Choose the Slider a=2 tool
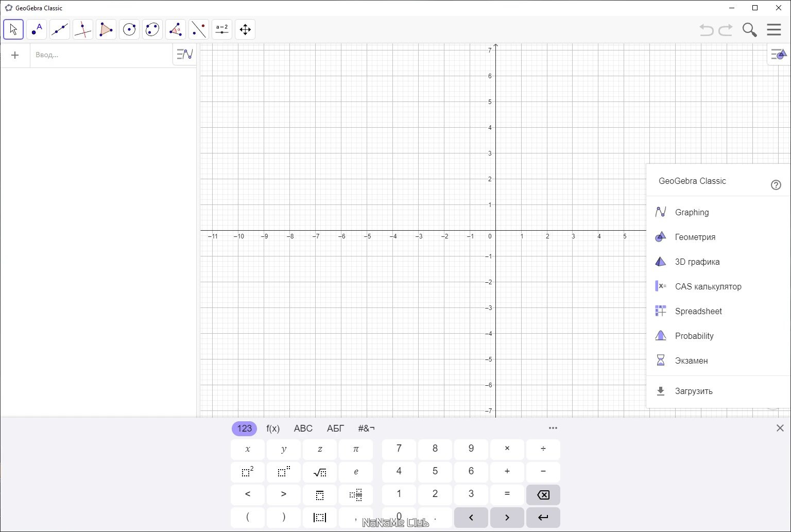791x532 pixels. (x=222, y=29)
